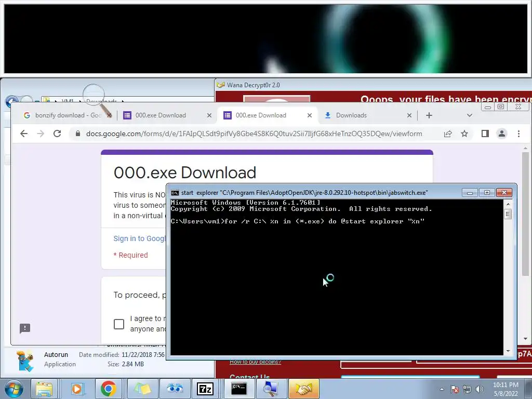Click the 000.exe Download form title
Viewport: 532px width, 399px height.
[x=184, y=172]
